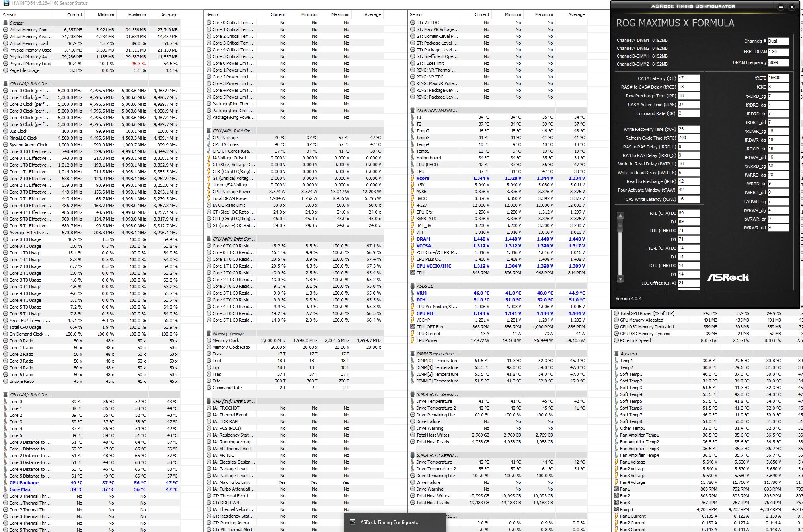This screenshot has height=532, width=803.
Task: Click the Aquaero group header icon
Action: pyautogui.click(x=616, y=354)
